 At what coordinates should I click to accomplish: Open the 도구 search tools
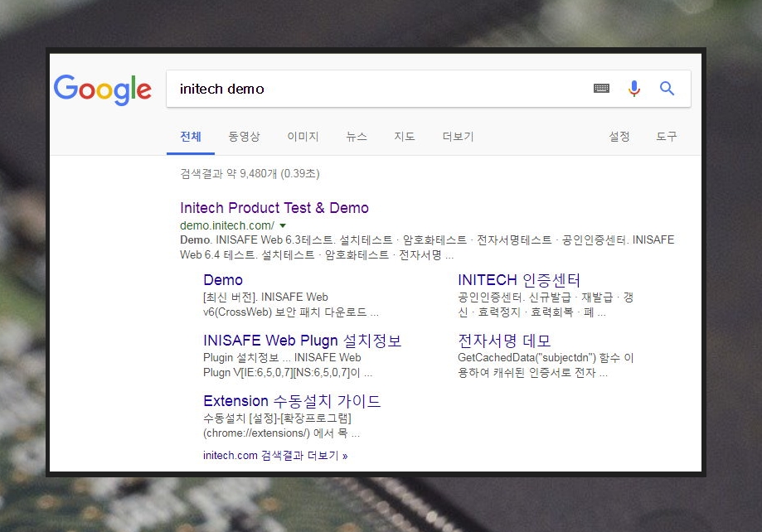click(667, 137)
